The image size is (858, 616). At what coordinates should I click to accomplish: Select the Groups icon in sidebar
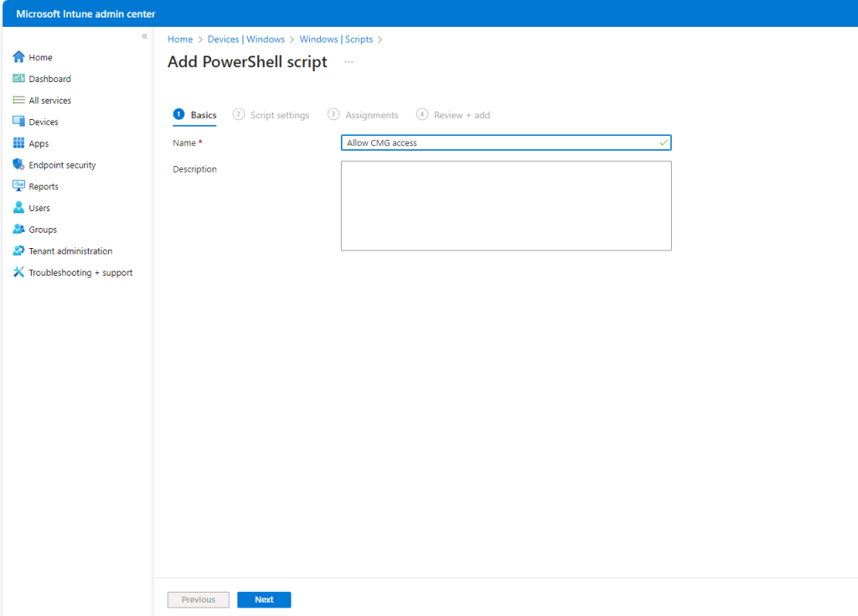[18, 230]
